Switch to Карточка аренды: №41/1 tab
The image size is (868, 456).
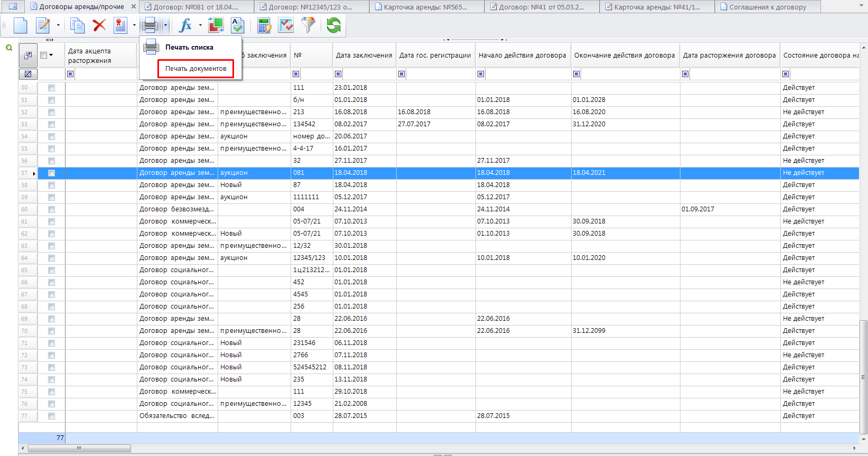(x=657, y=7)
